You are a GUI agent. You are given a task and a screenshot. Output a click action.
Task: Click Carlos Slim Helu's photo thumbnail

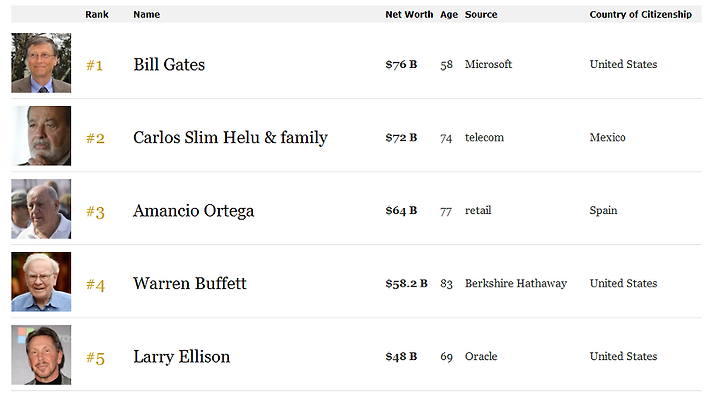pos(41,136)
